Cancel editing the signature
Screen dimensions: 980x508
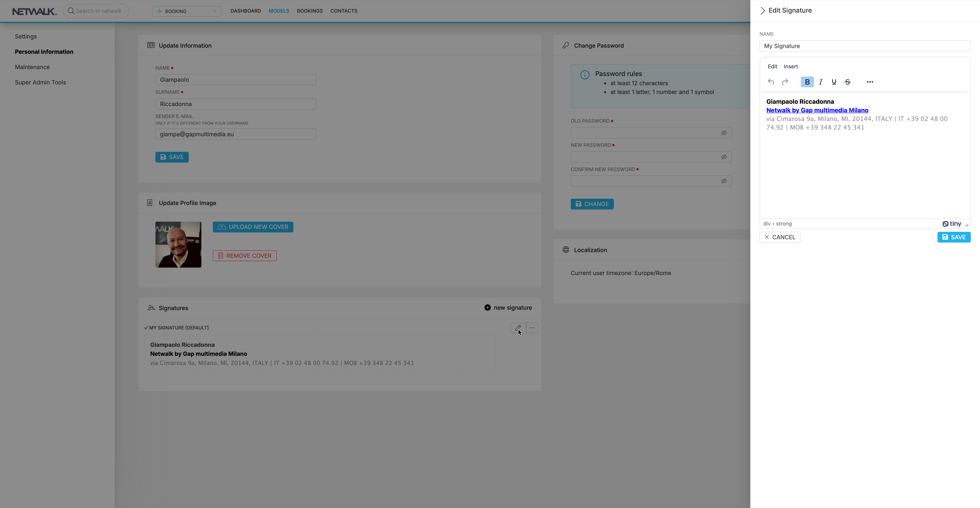click(780, 237)
